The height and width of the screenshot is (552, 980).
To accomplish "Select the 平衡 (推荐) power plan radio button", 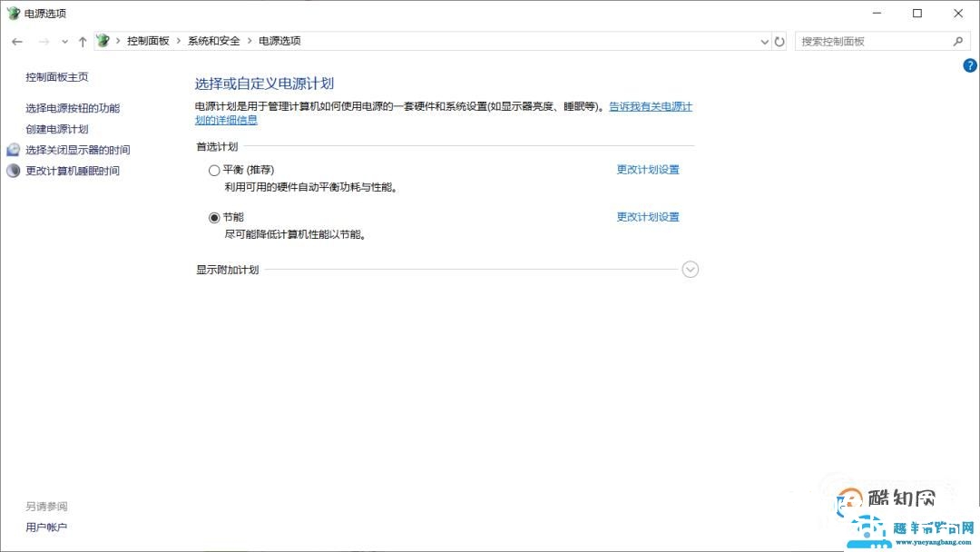I will click(214, 170).
